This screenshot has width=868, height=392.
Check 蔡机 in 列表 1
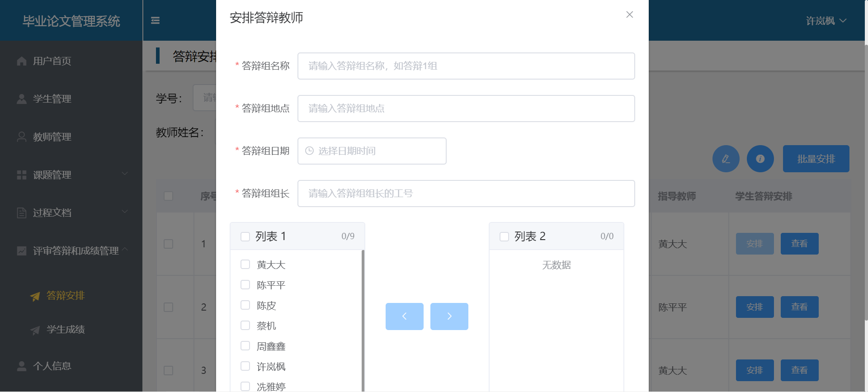click(x=245, y=326)
